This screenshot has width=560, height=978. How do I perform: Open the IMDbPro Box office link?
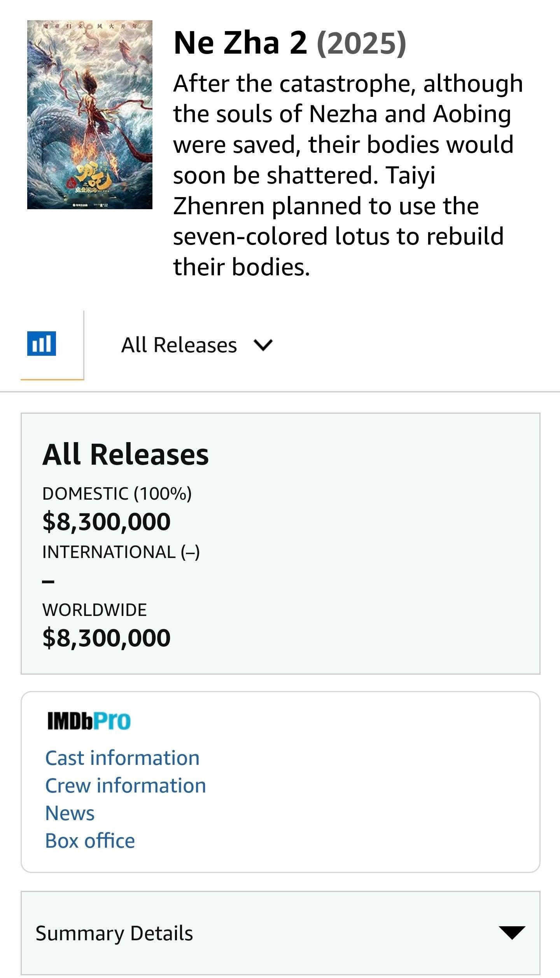[90, 841]
